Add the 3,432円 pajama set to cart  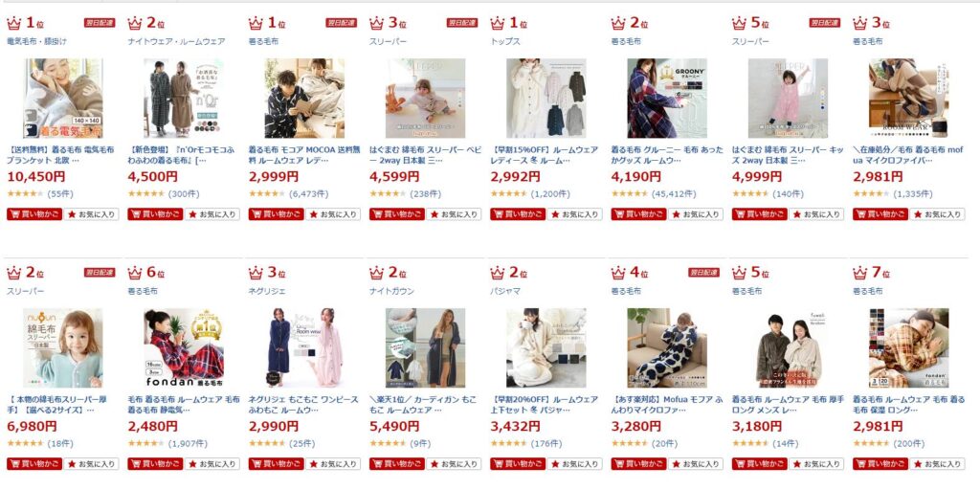point(518,464)
